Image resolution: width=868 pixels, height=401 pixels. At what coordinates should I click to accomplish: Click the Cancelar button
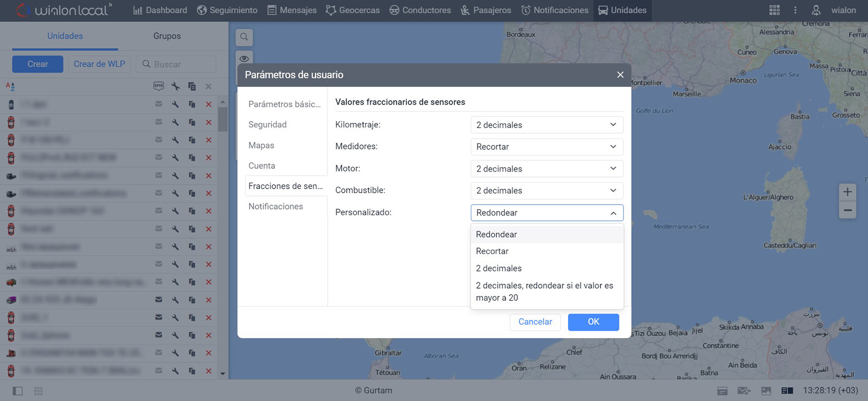point(535,322)
